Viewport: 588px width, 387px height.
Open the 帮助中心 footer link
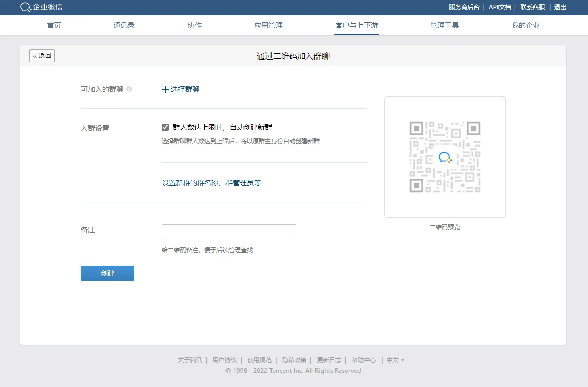point(364,360)
